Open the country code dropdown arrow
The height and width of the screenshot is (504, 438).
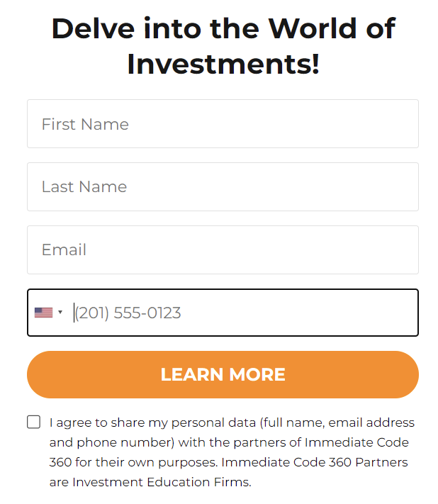coord(60,312)
